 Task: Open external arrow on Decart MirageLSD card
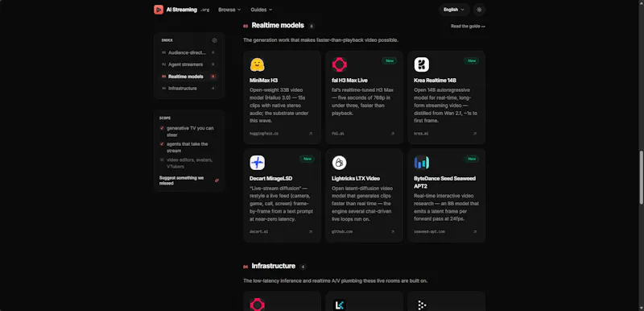pyautogui.click(x=311, y=232)
